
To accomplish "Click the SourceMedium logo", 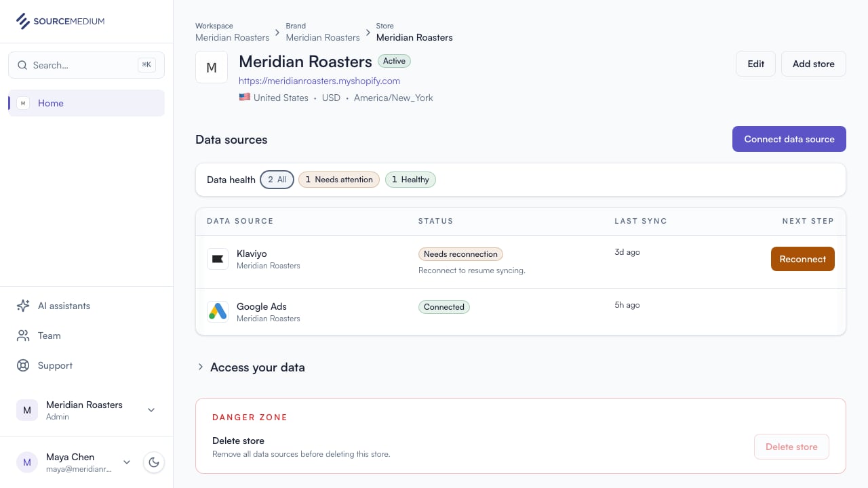I will [60, 21].
